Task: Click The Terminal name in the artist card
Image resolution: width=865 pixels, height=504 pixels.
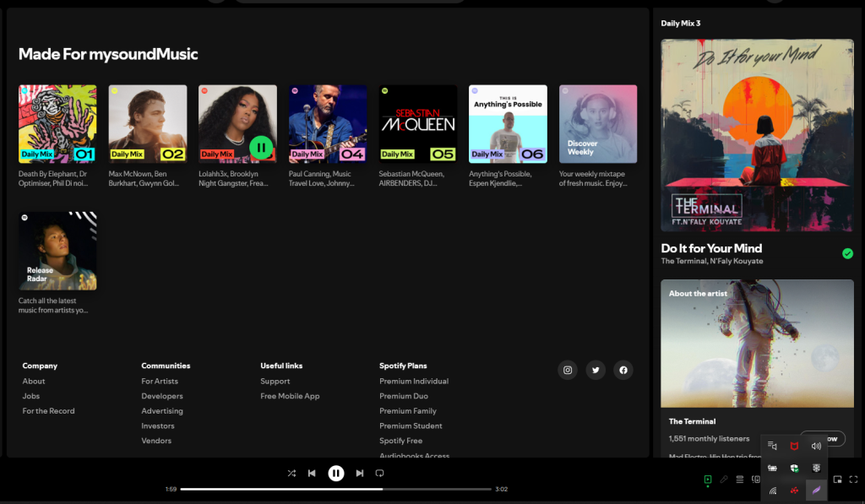Action: [x=693, y=421]
